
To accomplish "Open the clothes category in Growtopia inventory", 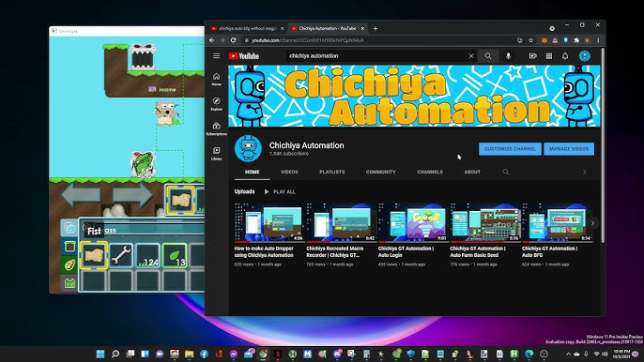I will coord(69,283).
